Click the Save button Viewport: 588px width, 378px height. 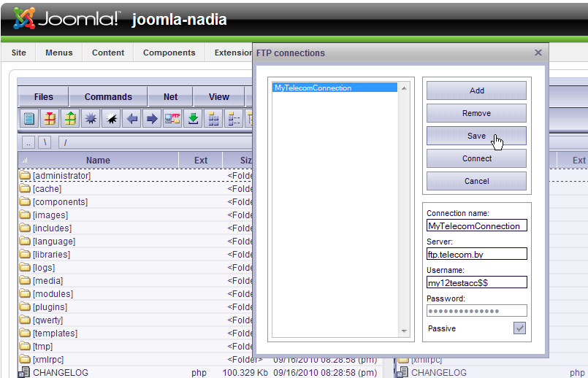pyautogui.click(x=477, y=136)
